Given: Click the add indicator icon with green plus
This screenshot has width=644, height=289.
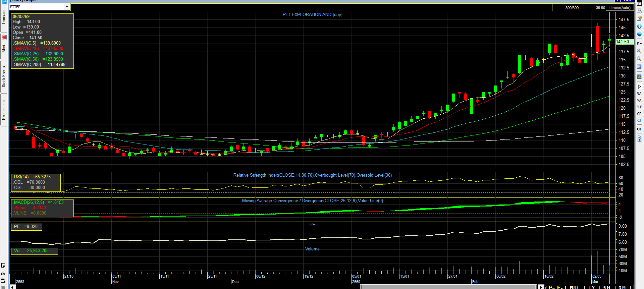Looking at the screenshot, I should [x=639, y=11].
